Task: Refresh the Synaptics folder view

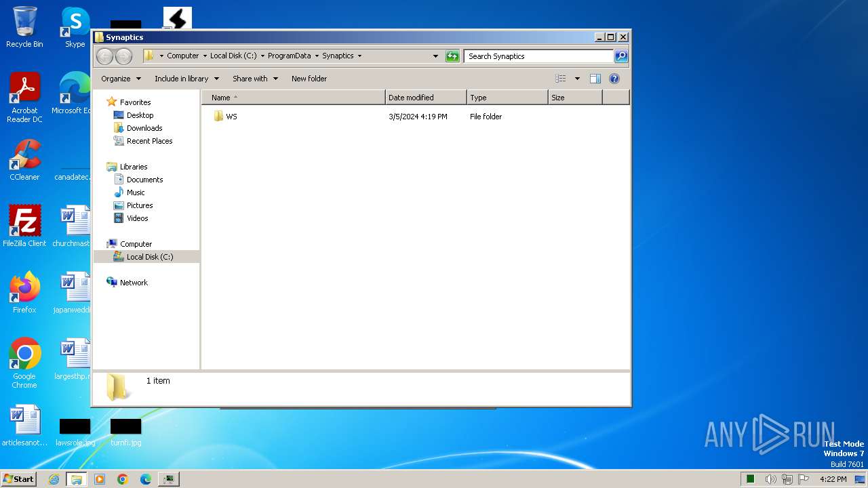Action: (x=452, y=56)
